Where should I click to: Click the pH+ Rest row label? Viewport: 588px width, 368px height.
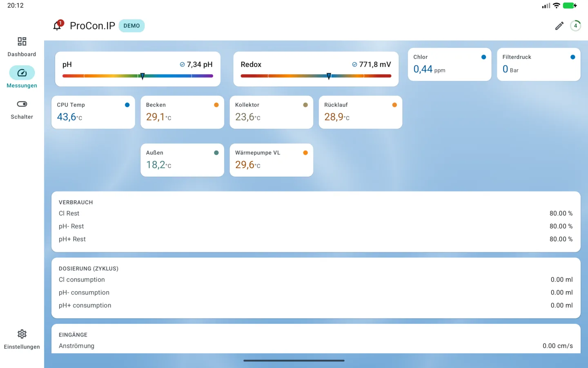pyautogui.click(x=72, y=239)
